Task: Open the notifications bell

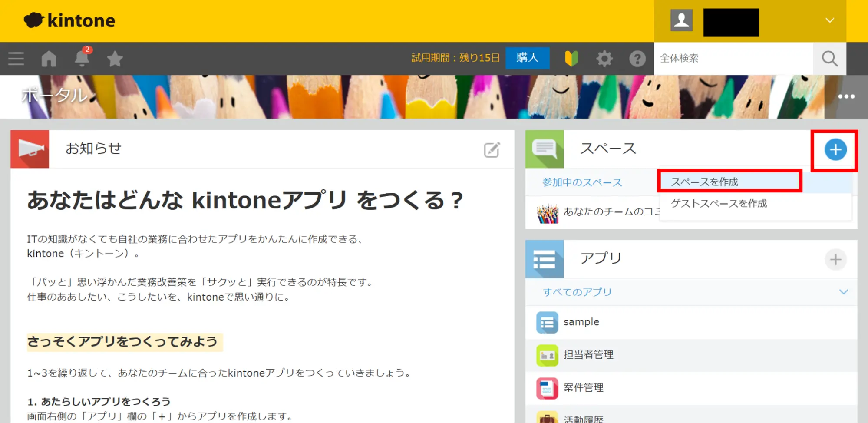Action: (x=82, y=59)
